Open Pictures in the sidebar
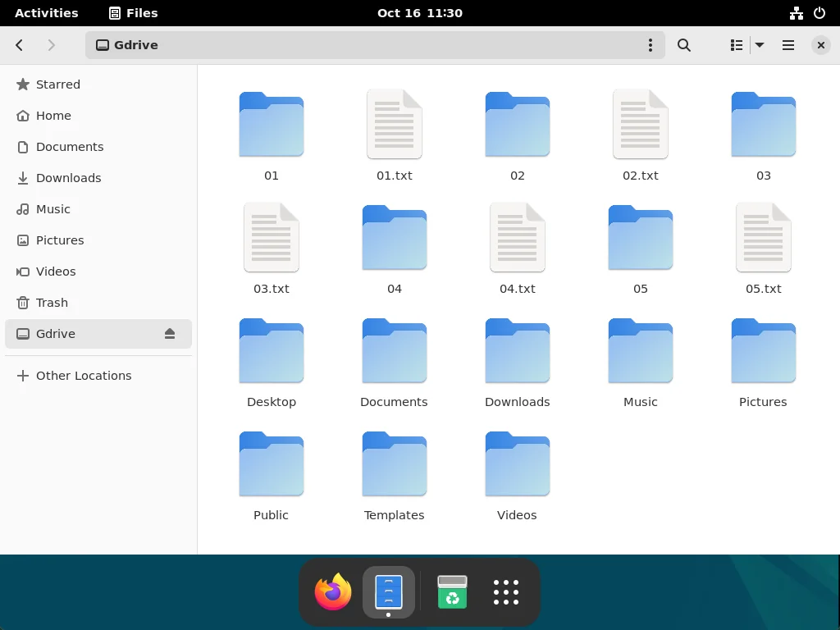840x630 pixels. [x=98, y=240]
